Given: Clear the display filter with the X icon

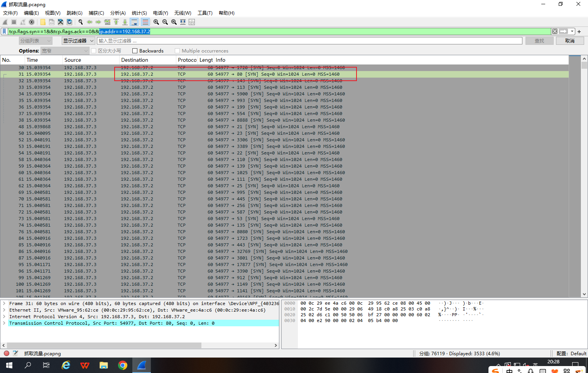Looking at the screenshot, I should coord(555,31).
